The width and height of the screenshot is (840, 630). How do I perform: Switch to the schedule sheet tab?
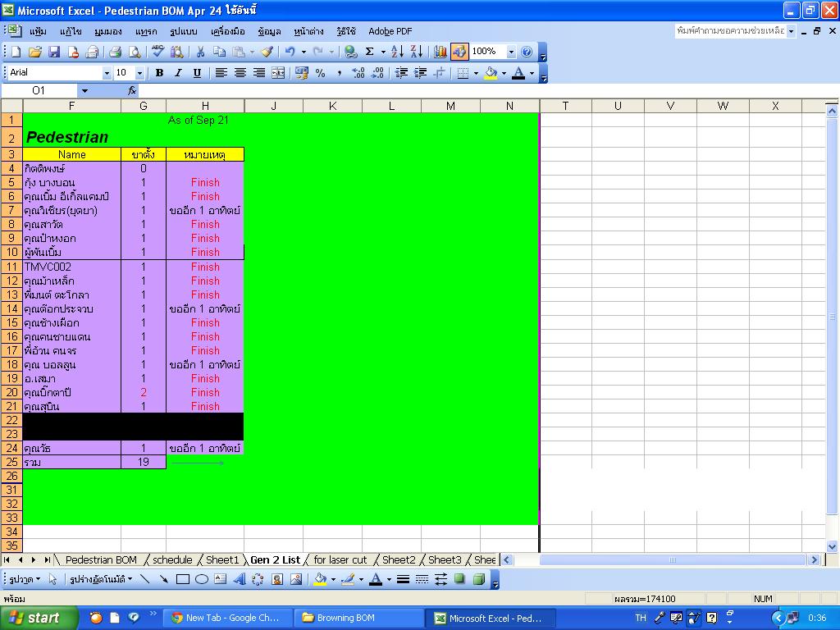point(172,559)
